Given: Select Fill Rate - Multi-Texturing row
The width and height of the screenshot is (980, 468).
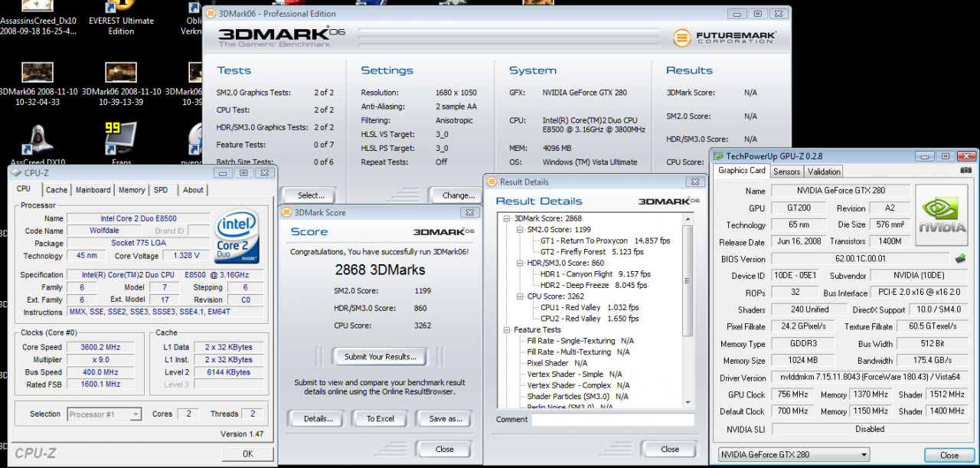Looking at the screenshot, I should tap(578, 352).
